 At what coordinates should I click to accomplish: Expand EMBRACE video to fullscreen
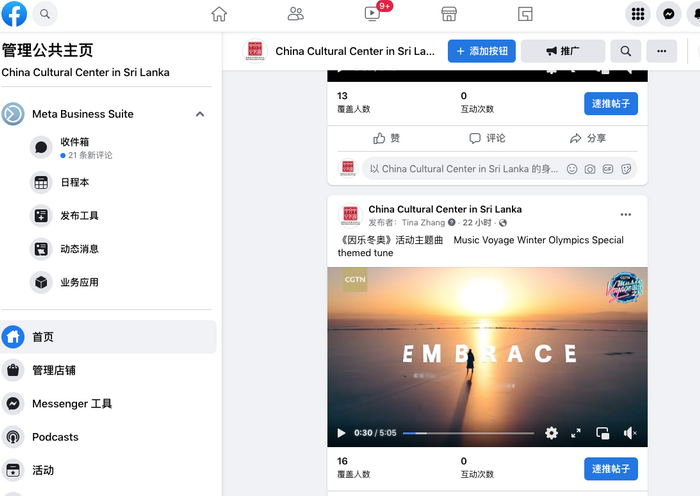576,433
